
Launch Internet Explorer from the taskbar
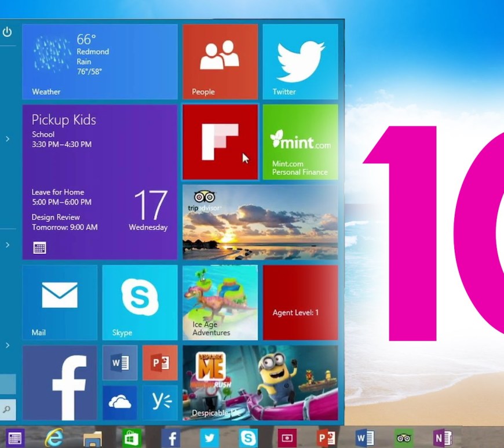point(54,438)
